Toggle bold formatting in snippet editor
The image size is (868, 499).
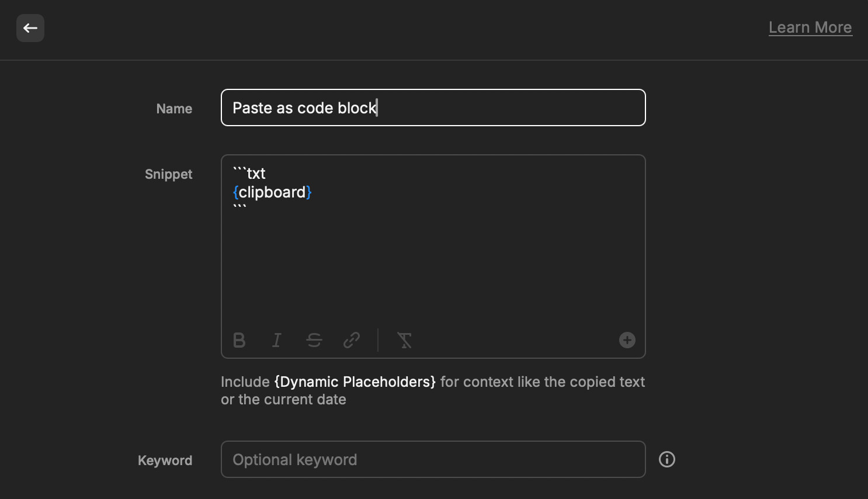point(239,340)
